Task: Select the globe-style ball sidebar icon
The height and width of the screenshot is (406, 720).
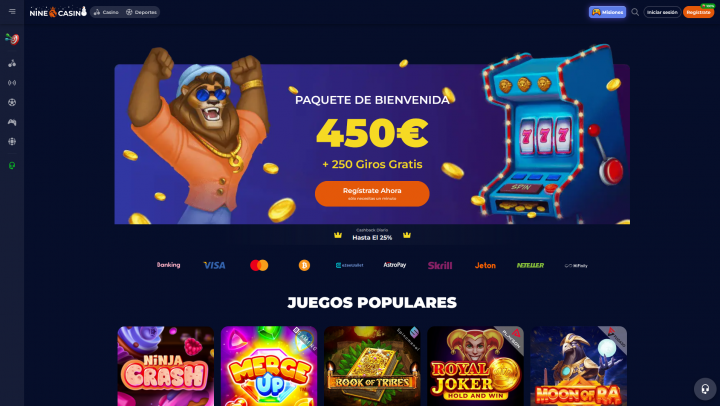Action: [12, 141]
